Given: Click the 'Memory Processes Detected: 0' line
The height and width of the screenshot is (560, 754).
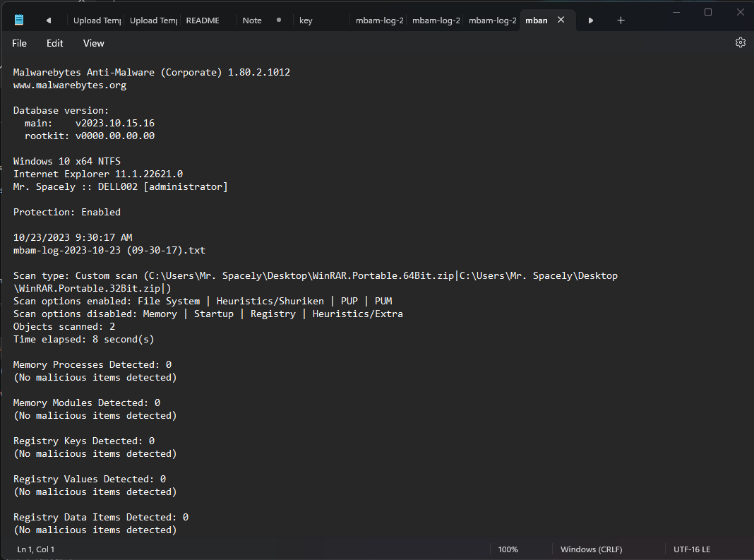Looking at the screenshot, I should coord(92,364).
